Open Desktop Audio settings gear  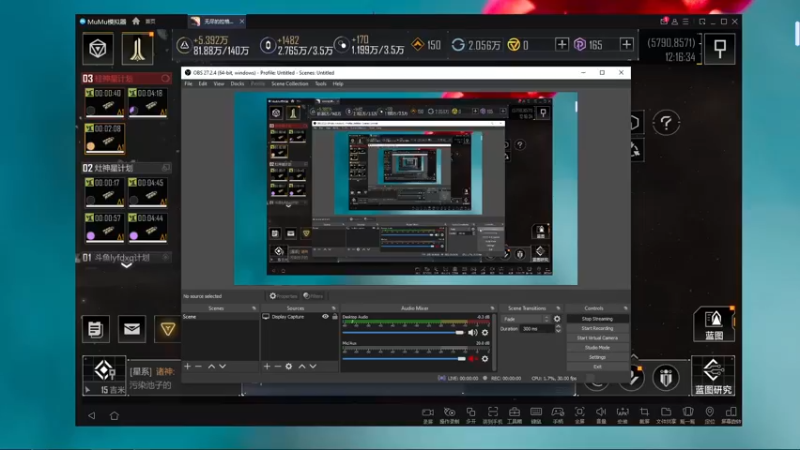coord(485,333)
